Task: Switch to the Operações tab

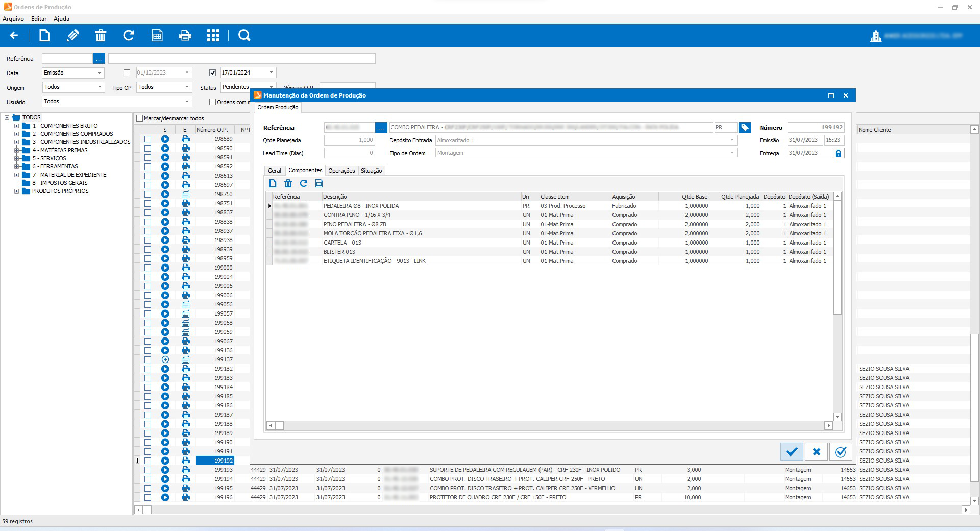Action: point(341,171)
